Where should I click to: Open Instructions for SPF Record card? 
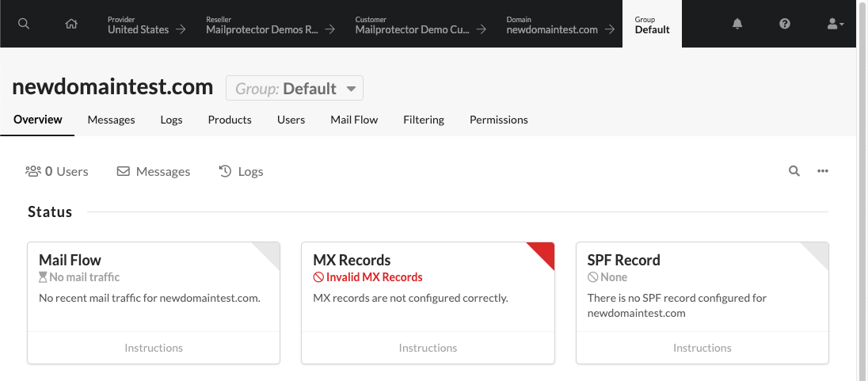[x=702, y=348]
